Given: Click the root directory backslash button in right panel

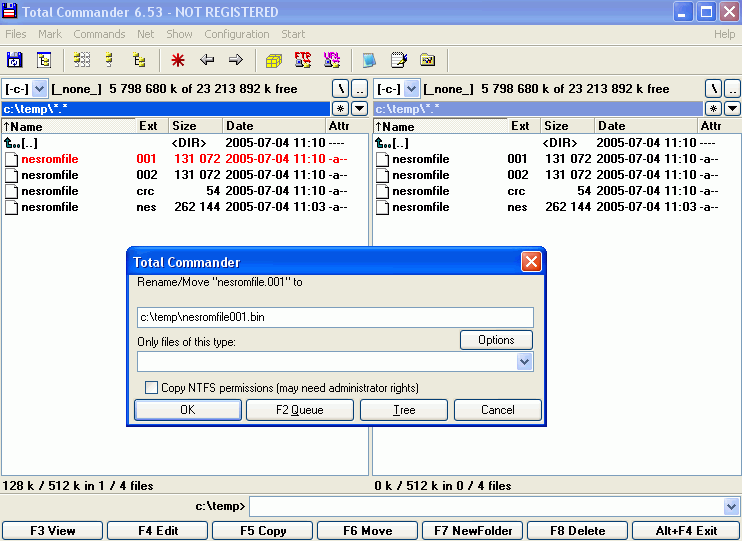Looking at the screenshot, I should pyautogui.click(x=714, y=89).
